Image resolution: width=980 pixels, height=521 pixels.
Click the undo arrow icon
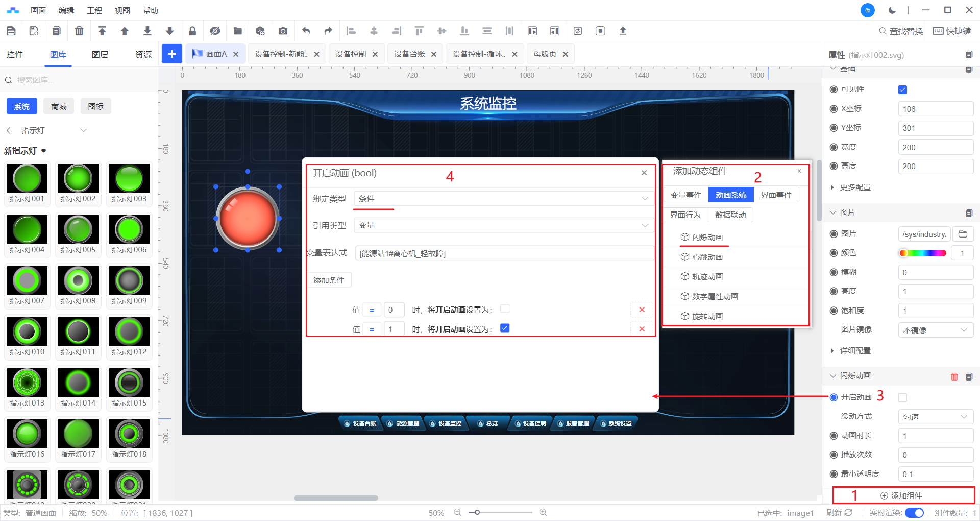(x=306, y=31)
